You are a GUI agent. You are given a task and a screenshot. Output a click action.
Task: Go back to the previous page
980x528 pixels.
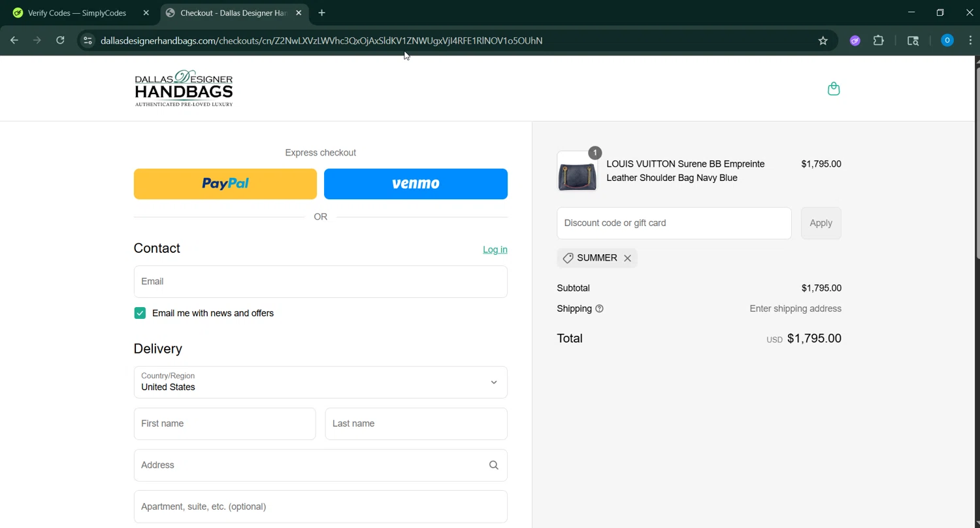[x=14, y=41]
